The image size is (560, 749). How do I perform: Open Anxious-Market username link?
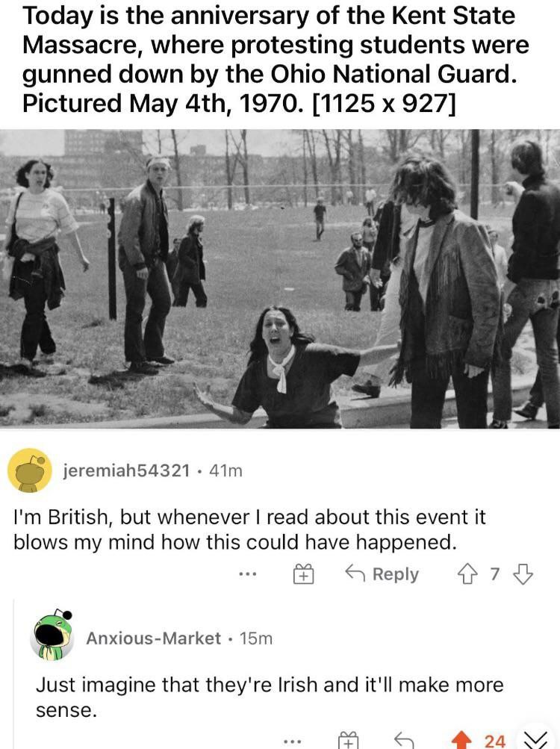point(153,638)
